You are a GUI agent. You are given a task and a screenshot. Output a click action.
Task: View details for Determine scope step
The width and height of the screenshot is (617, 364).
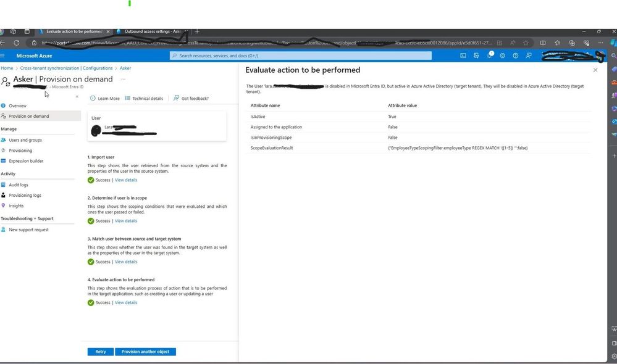pos(126,221)
